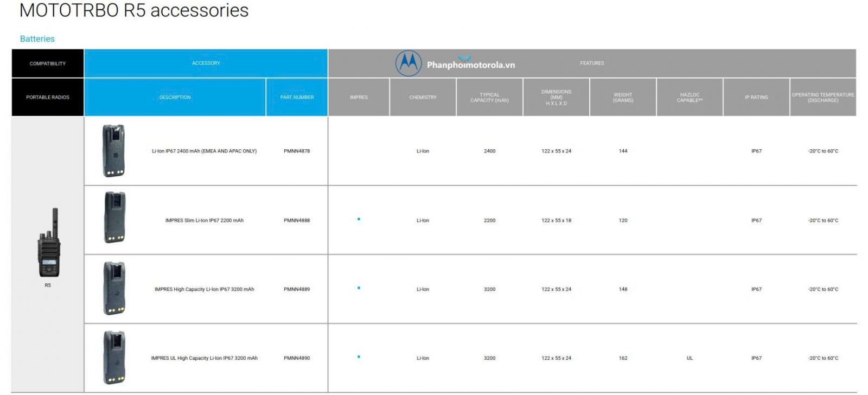Click the IP Rating column header
The image size is (868, 395).
tap(756, 97)
